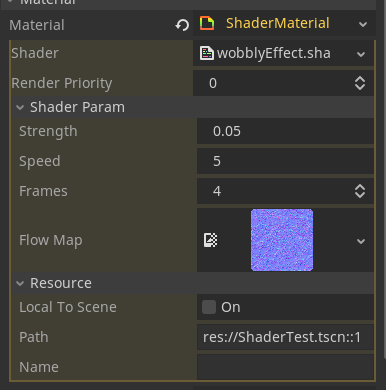Collapse the Shader Param section
Image resolution: width=386 pixels, height=390 pixels.
pyautogui.click(x=20, y=107)
